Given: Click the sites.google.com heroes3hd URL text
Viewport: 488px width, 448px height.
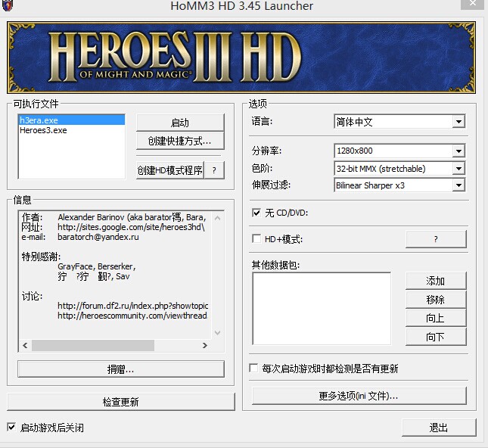Looking at the screenshot, I should click(131, 227).
